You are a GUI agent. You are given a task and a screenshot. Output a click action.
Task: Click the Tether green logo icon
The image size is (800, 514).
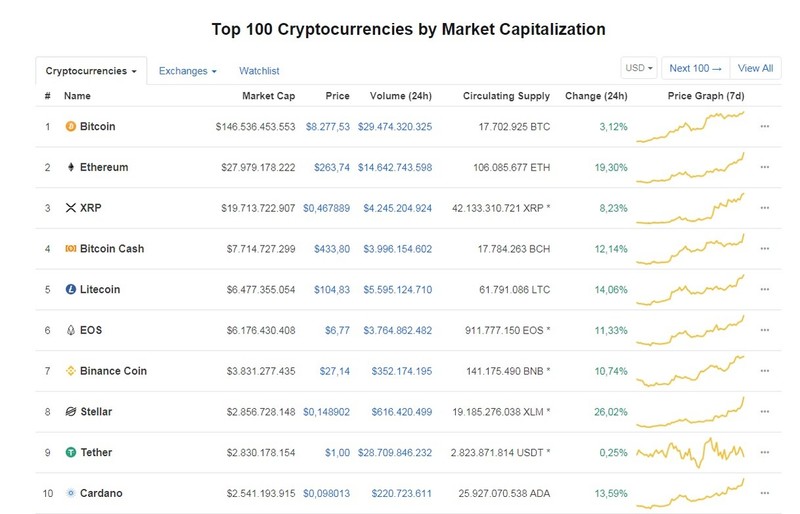pos(70,452)
